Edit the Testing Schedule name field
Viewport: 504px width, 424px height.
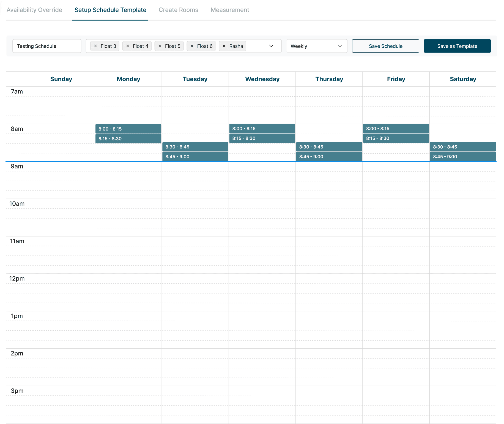(x=47, y=46)
